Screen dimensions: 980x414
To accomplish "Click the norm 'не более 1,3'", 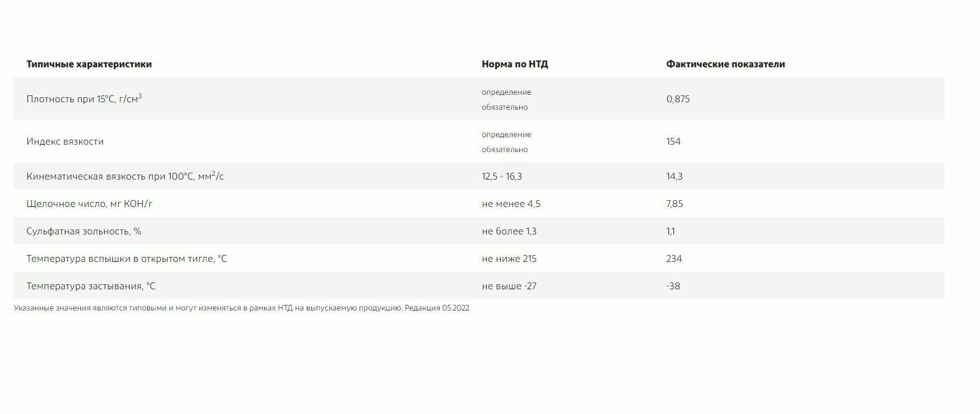I will pyautogui.click(x=509, y=231).
